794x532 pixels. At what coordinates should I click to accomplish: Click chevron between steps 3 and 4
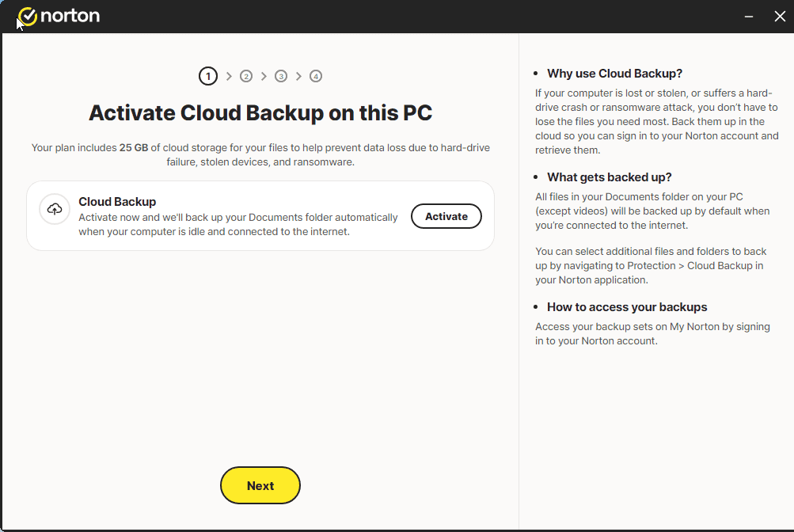point(298,76)
